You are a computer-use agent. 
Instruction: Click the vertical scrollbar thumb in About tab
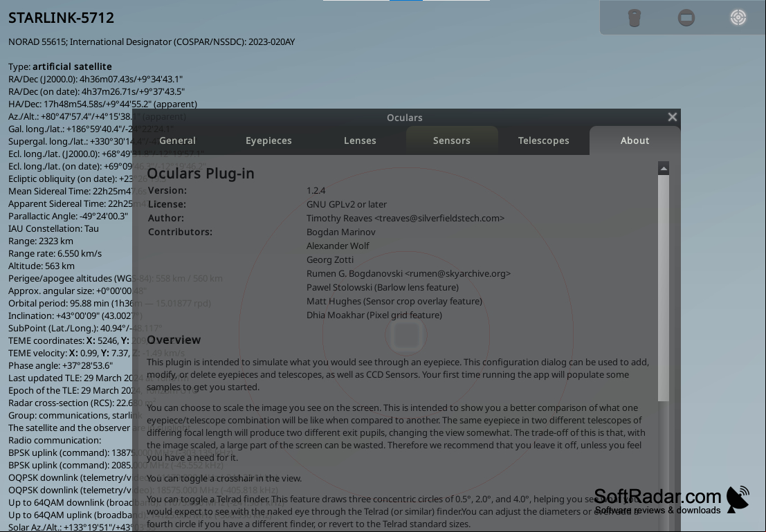click(664, 288)
